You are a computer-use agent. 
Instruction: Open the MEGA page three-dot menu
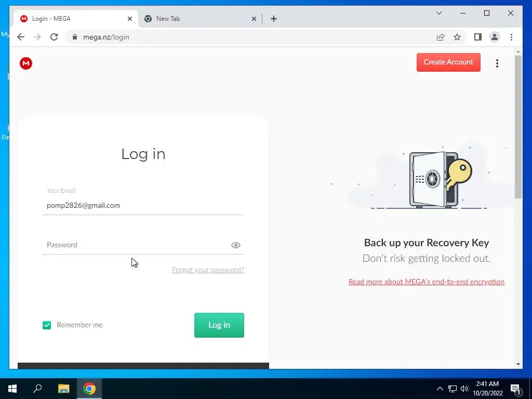[x=497, y=63]
